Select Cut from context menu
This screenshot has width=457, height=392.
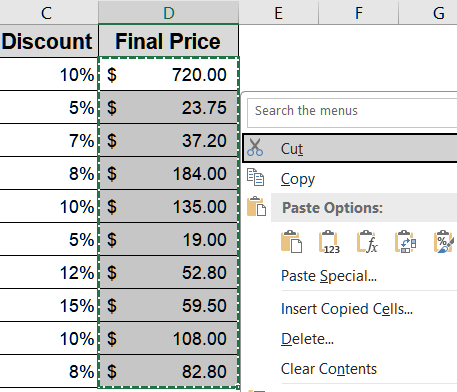coord(350,148)
